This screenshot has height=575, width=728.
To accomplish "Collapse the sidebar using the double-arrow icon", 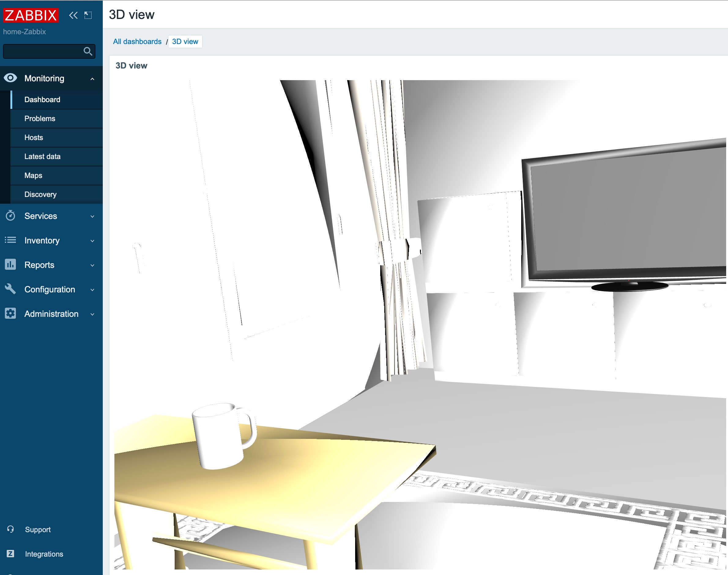I will coord(73,15).
